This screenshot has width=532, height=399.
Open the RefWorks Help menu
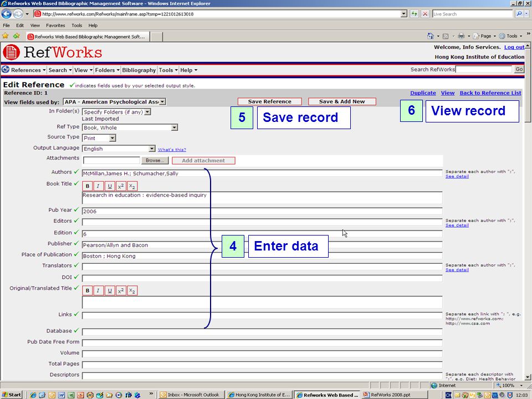pos(188,70)
